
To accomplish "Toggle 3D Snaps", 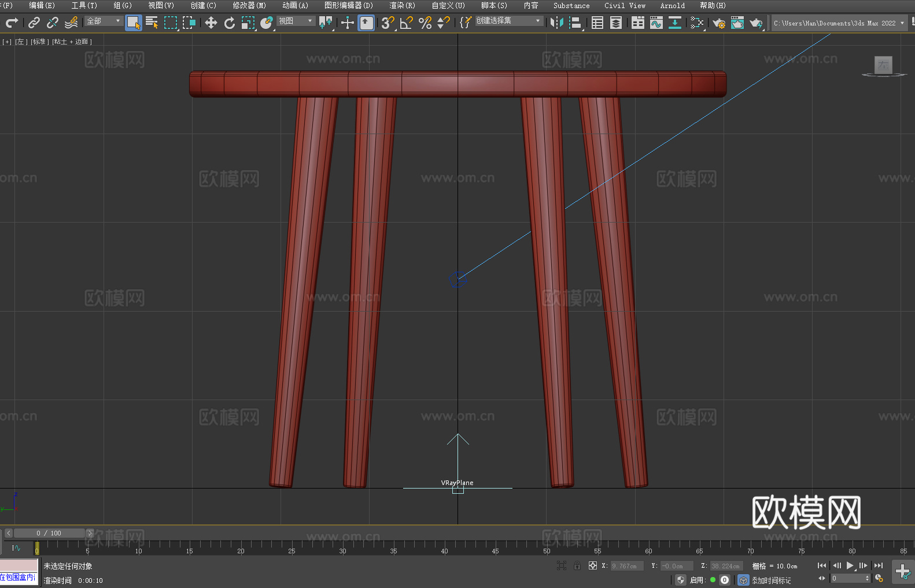I will tap(388, 23).
